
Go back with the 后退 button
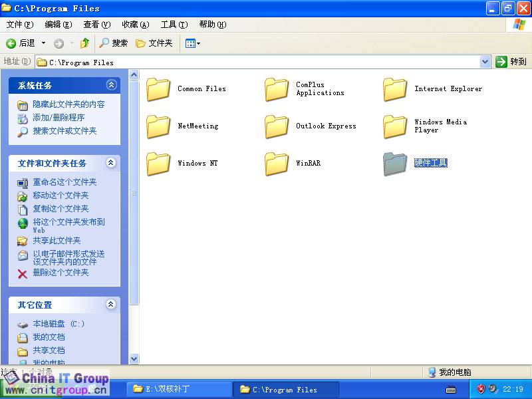[x=21, y=43]
